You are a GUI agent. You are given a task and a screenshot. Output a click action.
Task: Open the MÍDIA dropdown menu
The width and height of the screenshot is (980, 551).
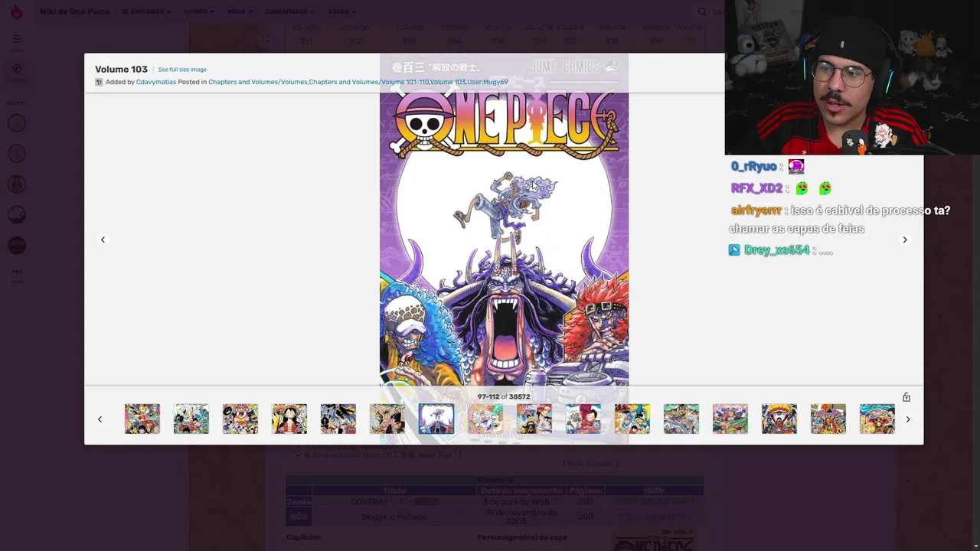pyautogui.click(x=240, y=11)
